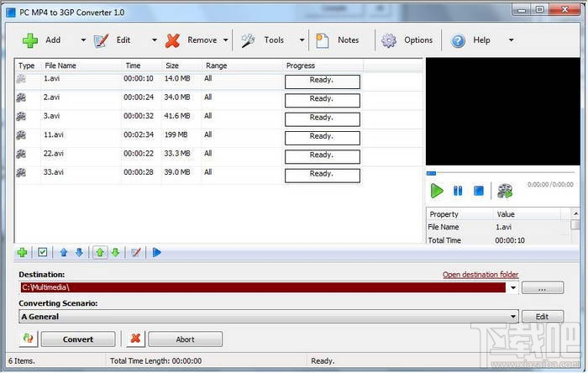Screen dimensions: 588x373
Task: Open the Tools wand icon
Action: [x=248, y=40]
